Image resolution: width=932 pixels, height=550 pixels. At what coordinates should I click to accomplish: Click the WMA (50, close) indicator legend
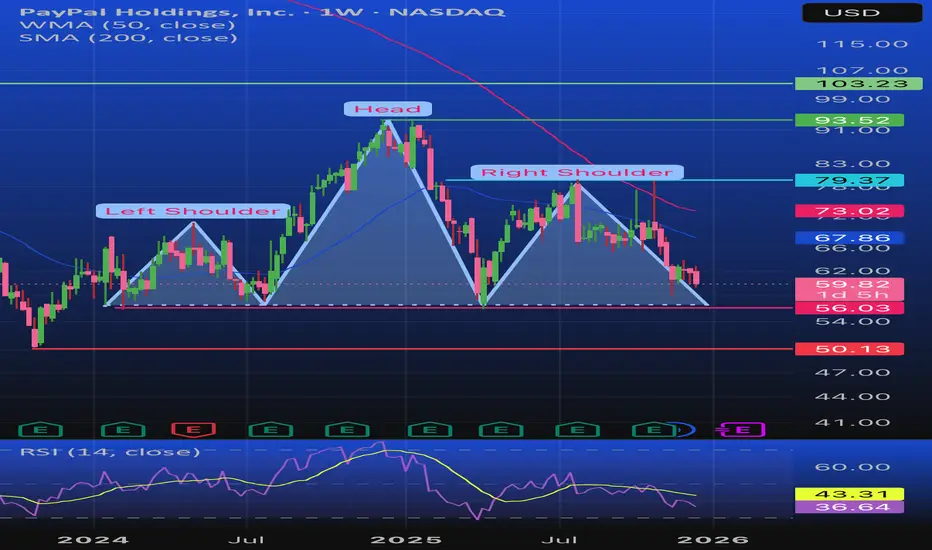coord(127,25)
